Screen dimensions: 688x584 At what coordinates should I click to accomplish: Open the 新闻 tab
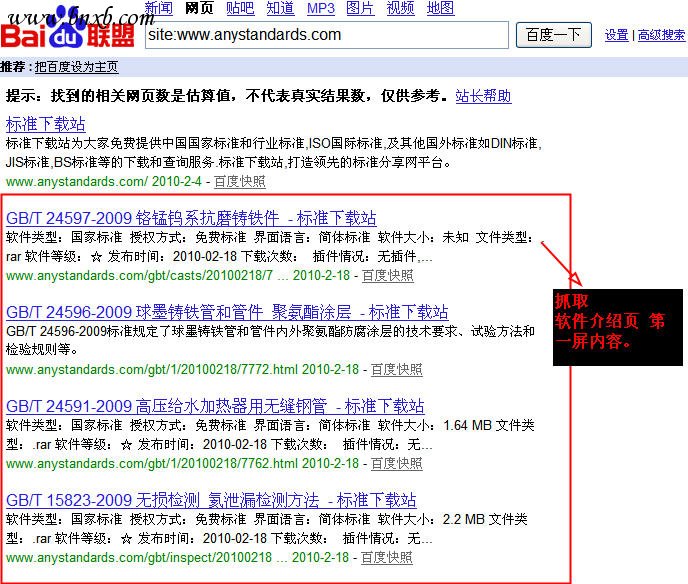pos(158,8)
